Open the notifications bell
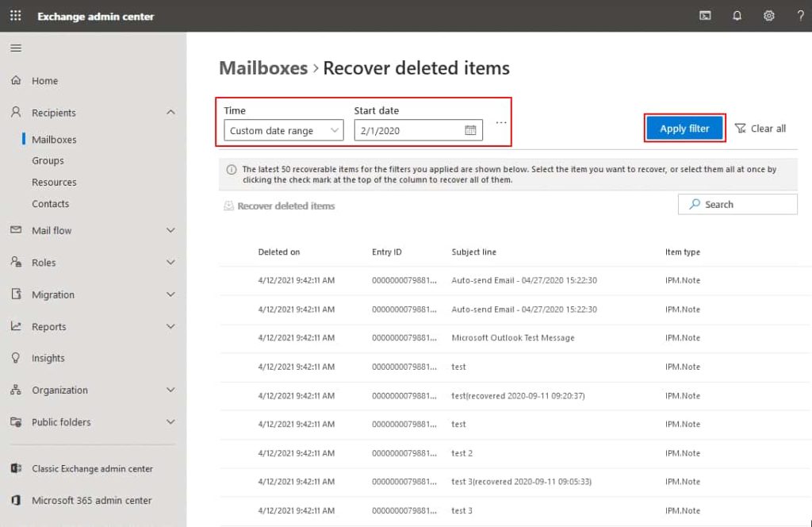The image size is (812, 527). 737,16
